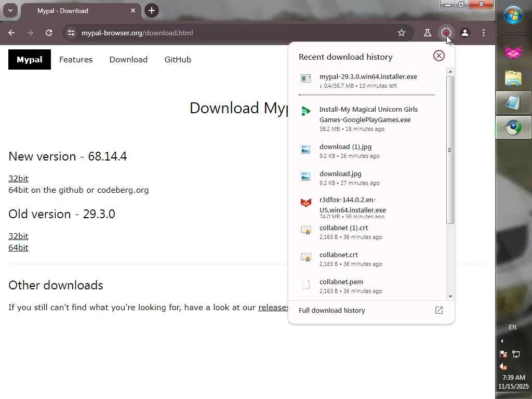Open the profile avatar menu
Viewport: 532px width, 399px height.
[465, 33]
